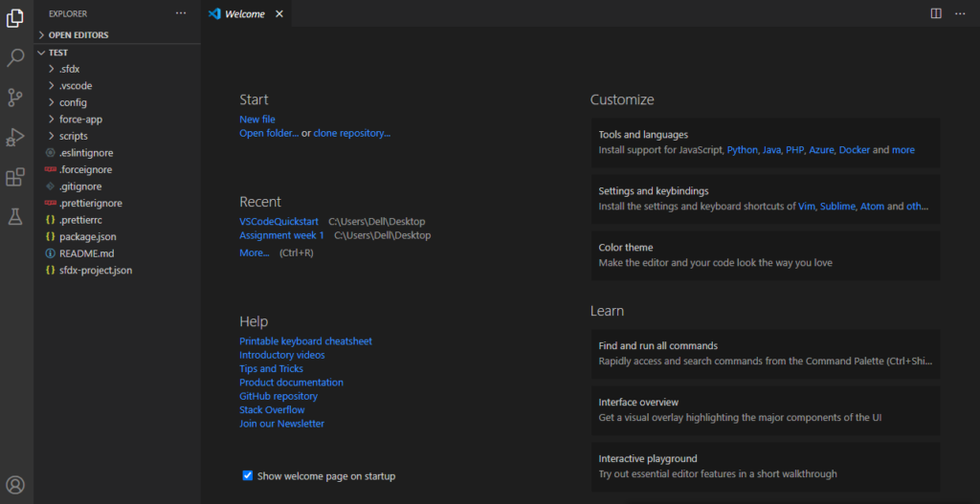Install Atom keybindings link

tap(873, 207)
